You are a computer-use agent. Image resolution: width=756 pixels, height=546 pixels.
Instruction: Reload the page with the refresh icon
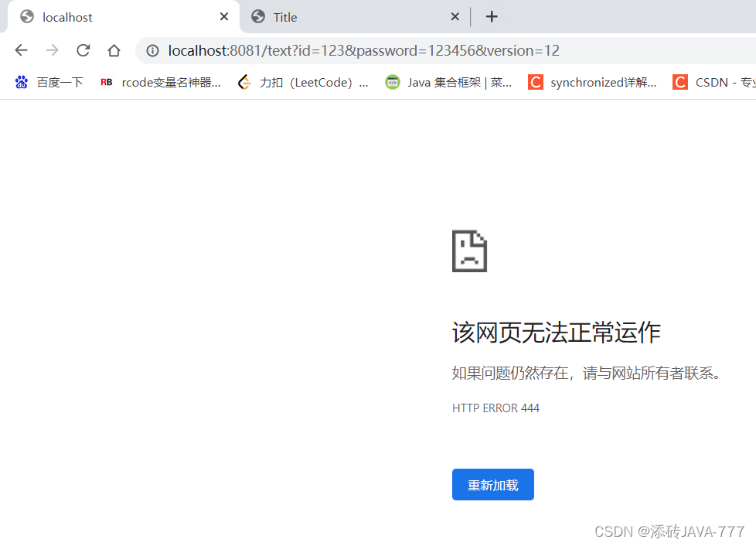click(x=83, y=50)
